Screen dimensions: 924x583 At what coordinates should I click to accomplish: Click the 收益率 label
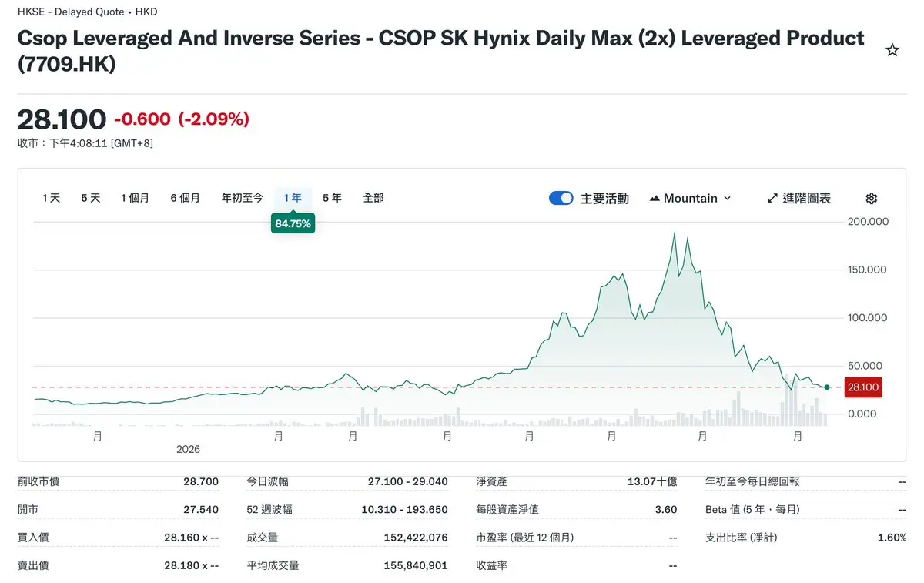[492, 565]
